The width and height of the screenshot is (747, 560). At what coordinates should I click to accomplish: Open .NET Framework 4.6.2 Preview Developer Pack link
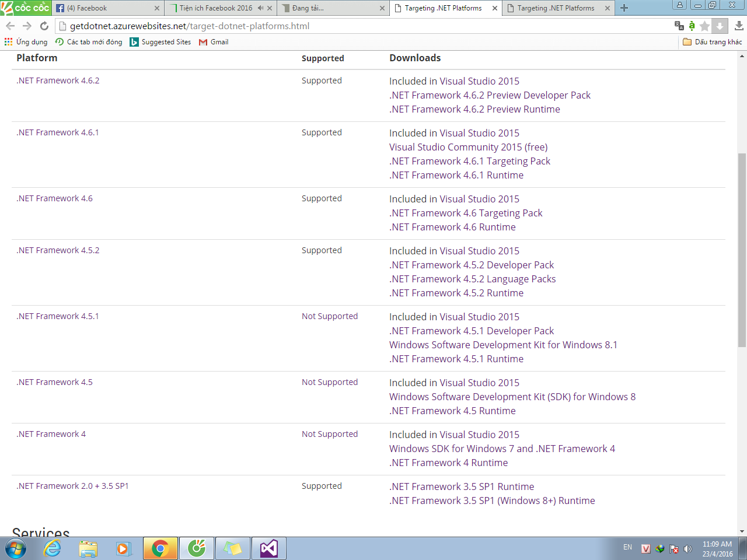coord(490,95)
